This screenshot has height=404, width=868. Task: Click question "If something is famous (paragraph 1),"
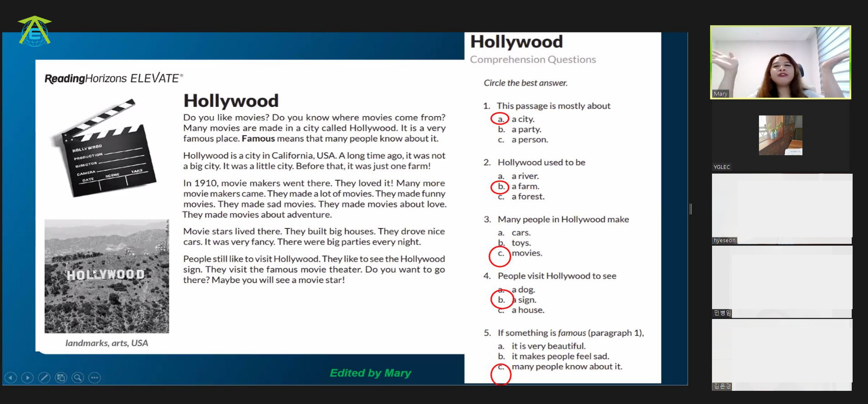pos(571,333)
